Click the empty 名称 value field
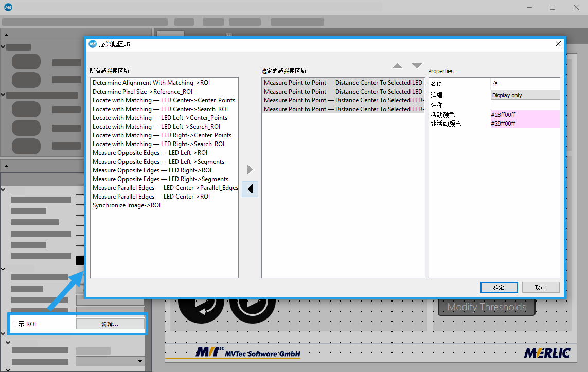 pyautogui.click(x=525, y=105)
